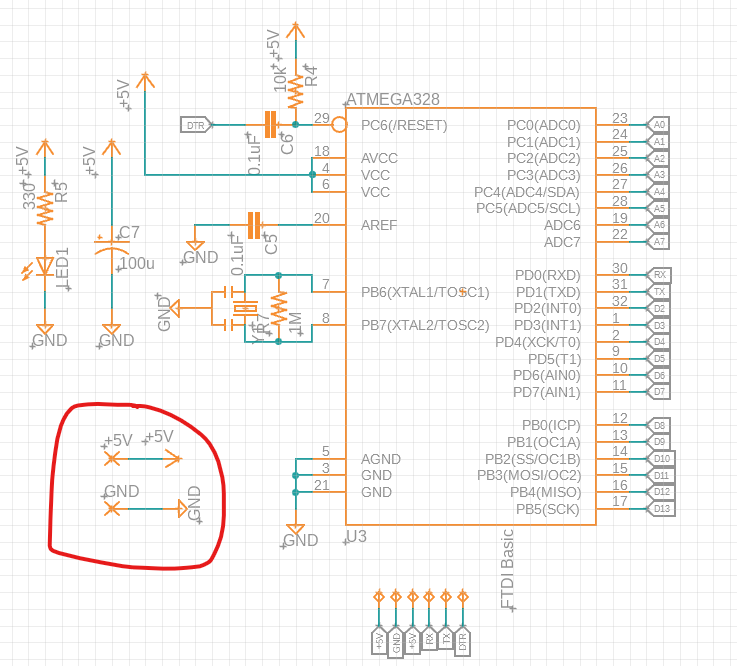
Task: Click the C6 0.1uF capacitor symbol
Action: click(269, 125)
